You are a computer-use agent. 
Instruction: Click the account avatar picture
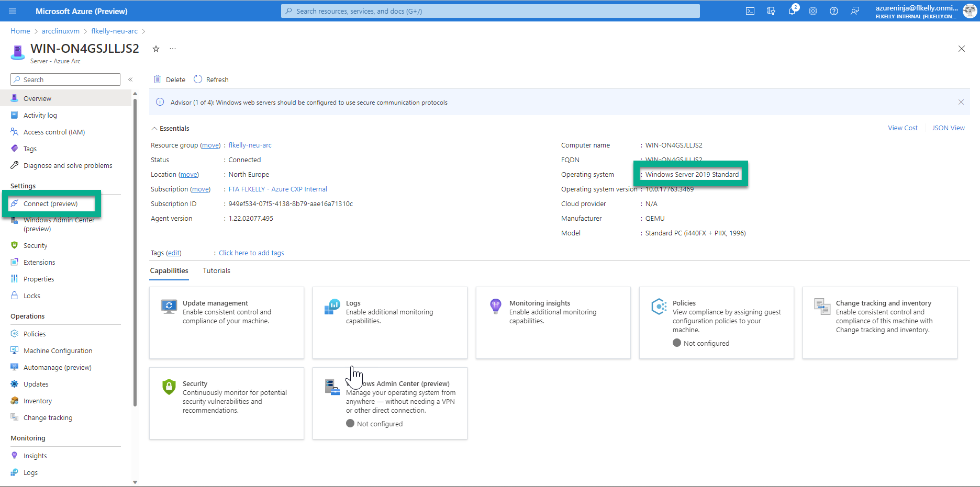pyautogui.click(x=970, y=11)
